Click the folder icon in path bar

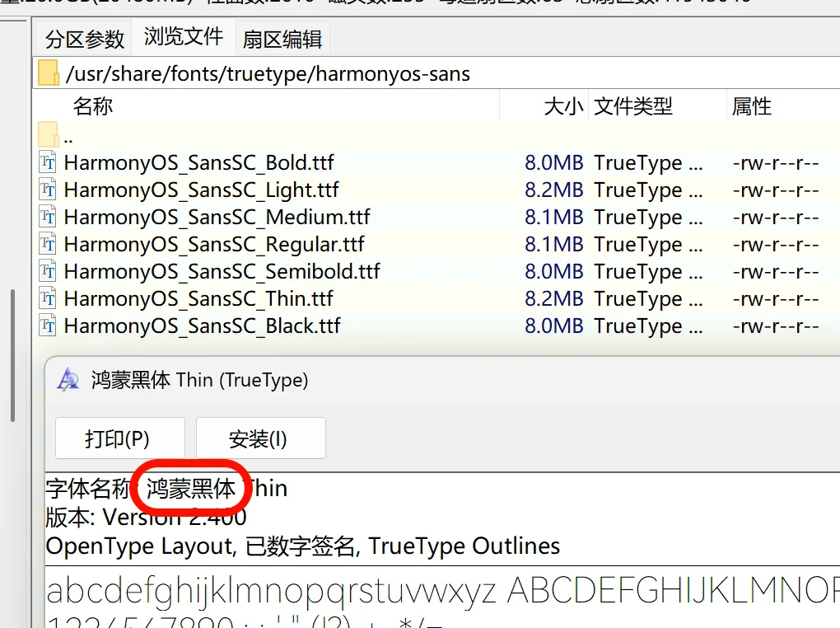49,73
